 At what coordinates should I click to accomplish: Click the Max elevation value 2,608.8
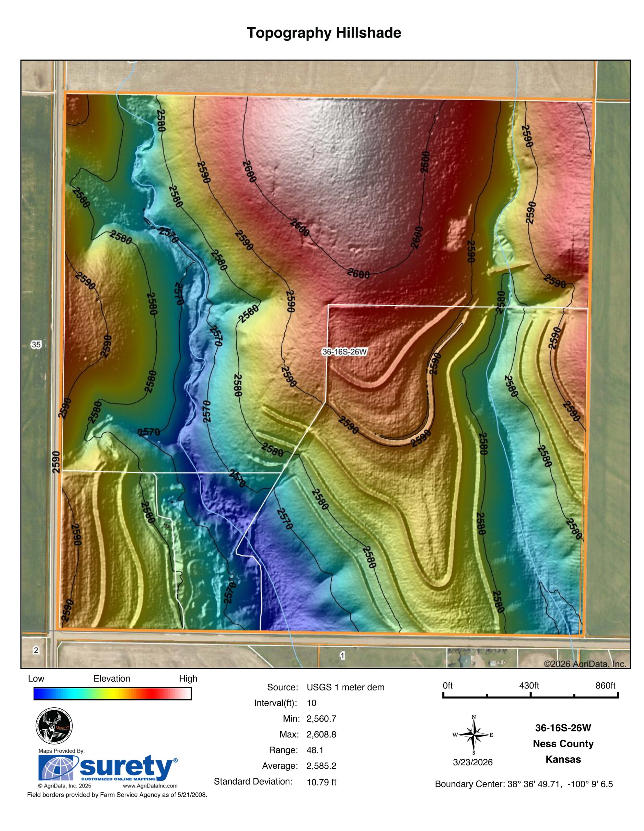pos(321,734)
